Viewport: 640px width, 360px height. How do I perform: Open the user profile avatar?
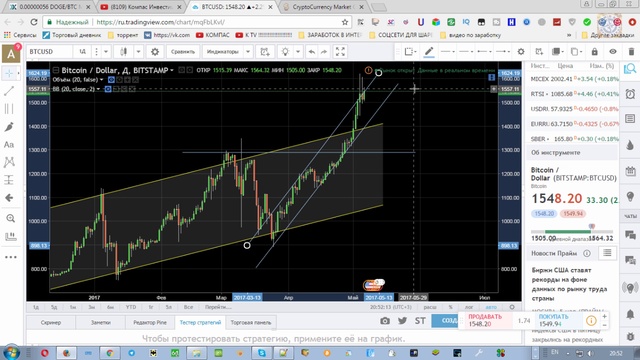coord(11,54)
